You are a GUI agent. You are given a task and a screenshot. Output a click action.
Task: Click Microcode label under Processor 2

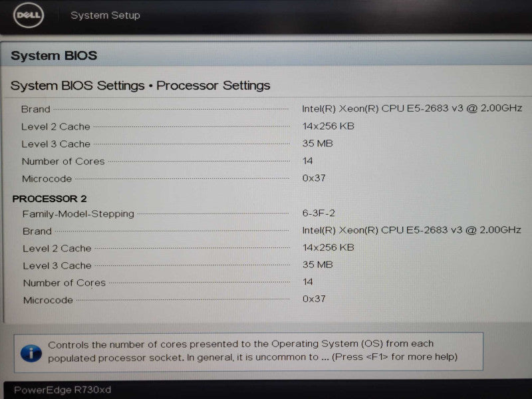48,300
